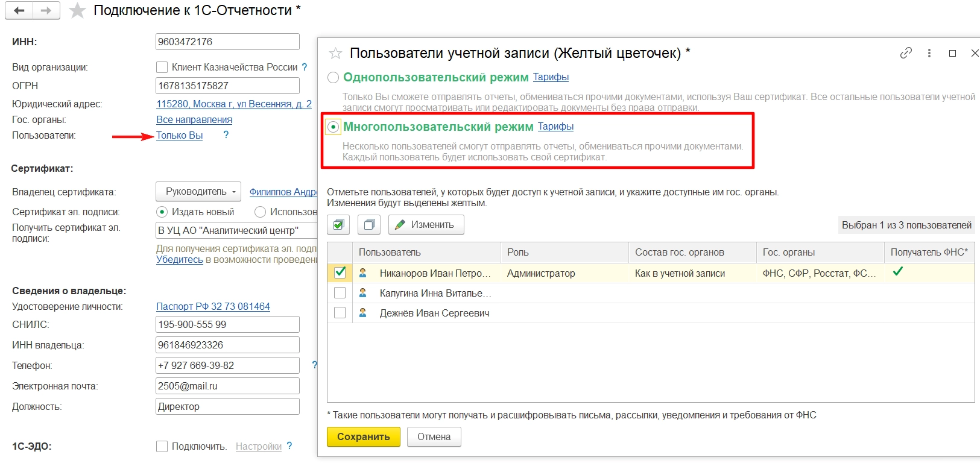Open legal address link 115280, Москва
Image resolution: width=980 pixels, height=466 pixels.
pyautogui.click(x=234, y=104)
